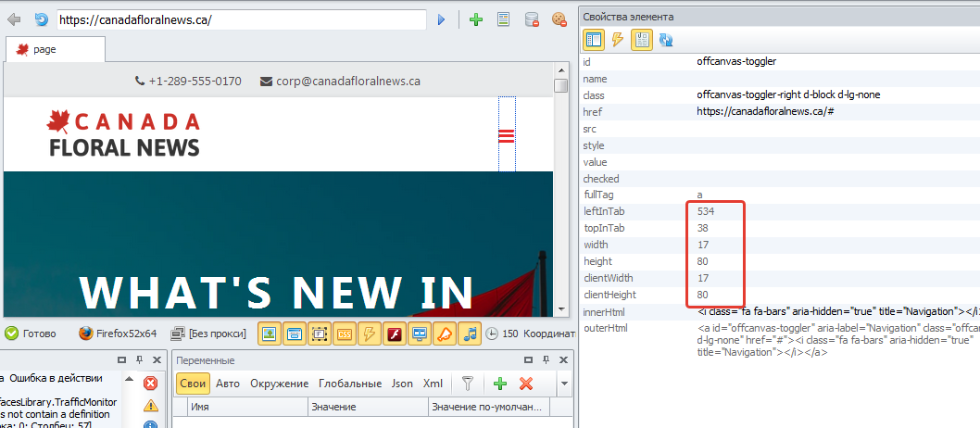Close the log panel

coord(157,359)
